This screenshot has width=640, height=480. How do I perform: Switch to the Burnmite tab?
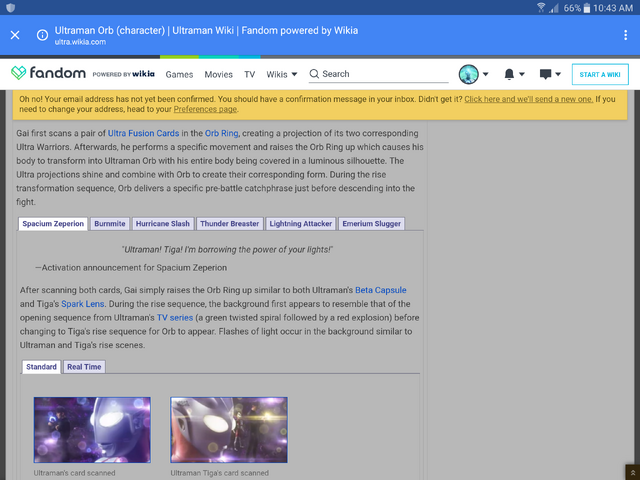click(x=110, y=224)
